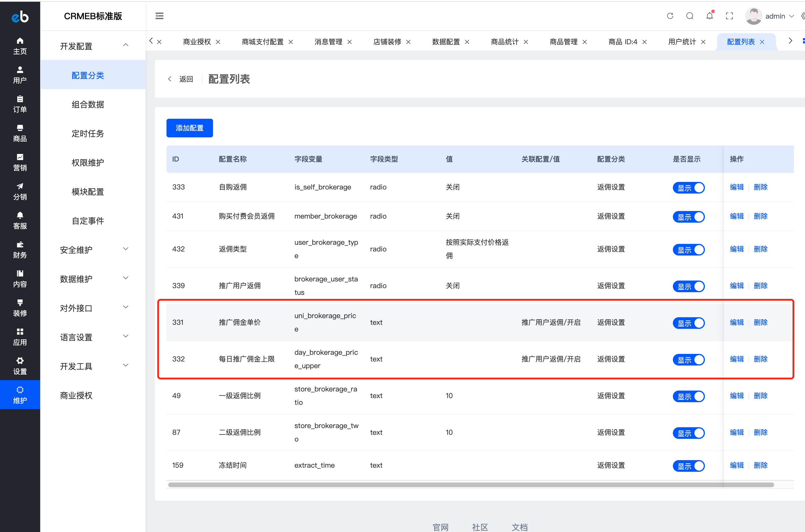Open the 商品 products sidebar icon

[x=20, y=133]
